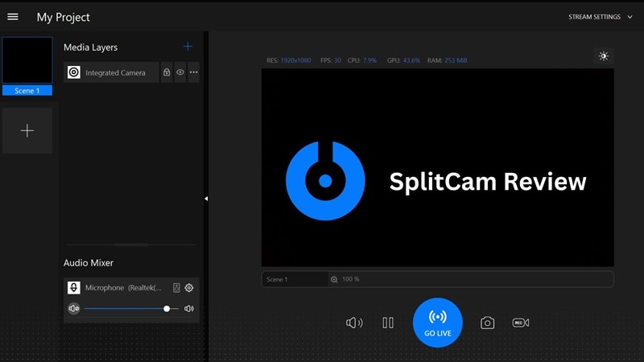Click the GPU 43.6% stat
Screen dimensions: 644x362
pos(403,60)
